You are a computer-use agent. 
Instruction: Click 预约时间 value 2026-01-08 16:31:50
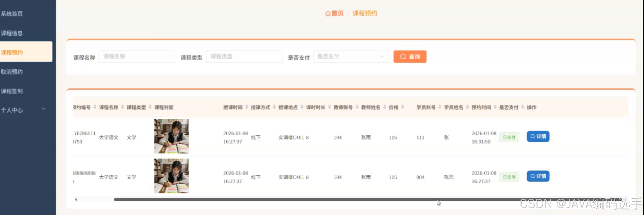tap(484, 137)
